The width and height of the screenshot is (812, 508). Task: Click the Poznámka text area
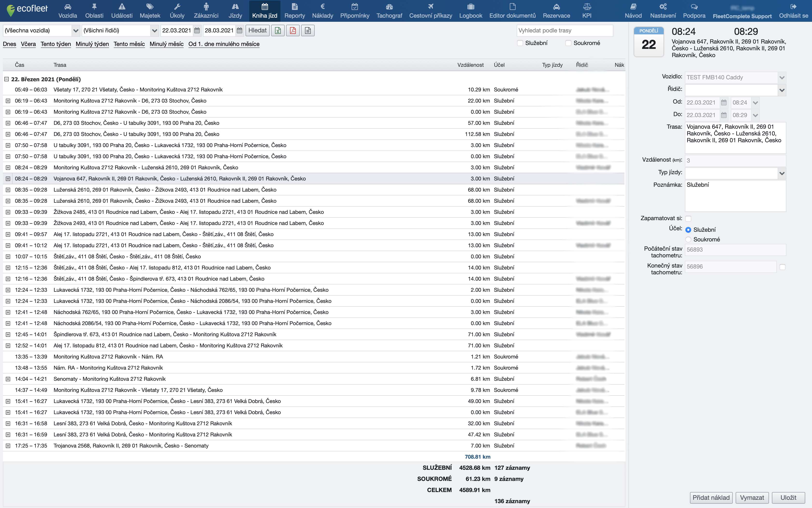click(x=735, y=196)
